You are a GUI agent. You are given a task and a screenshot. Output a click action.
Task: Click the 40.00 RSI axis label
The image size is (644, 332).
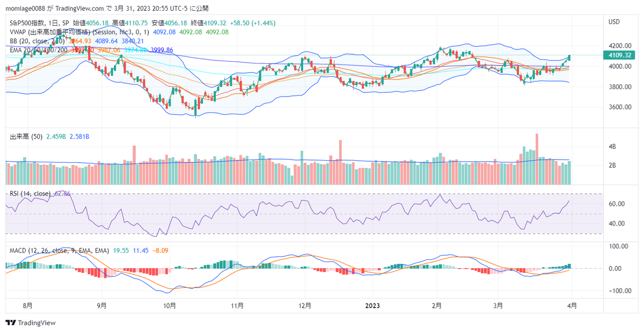click(x=616, y=223)
